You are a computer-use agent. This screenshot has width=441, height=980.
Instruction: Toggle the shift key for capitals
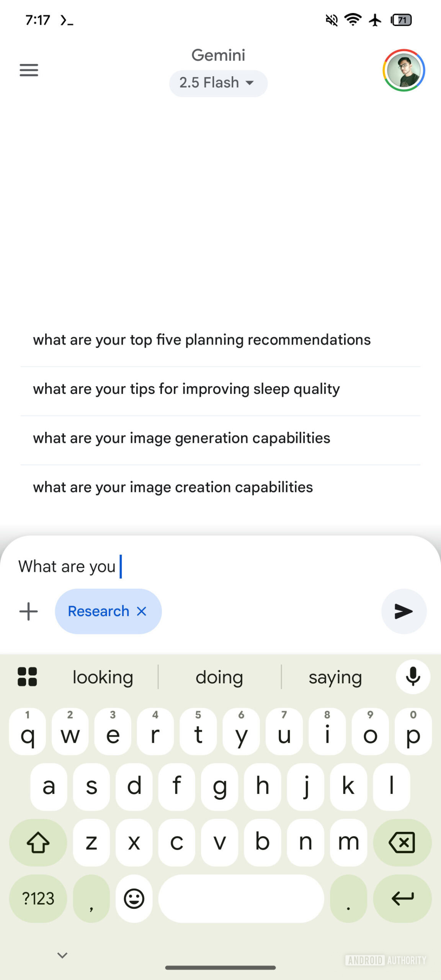click(38, 842)
